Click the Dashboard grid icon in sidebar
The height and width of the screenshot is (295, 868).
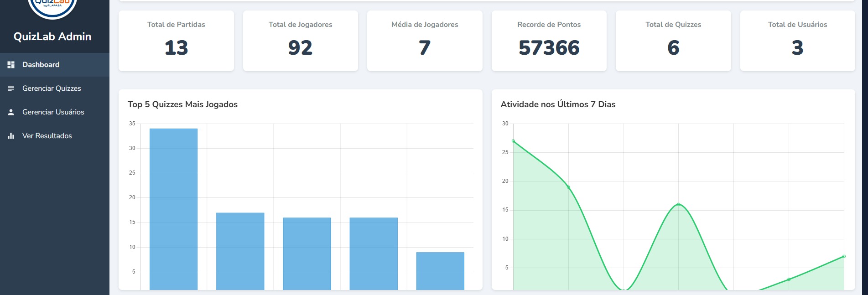pyautogui.click(x=11, y=65)
